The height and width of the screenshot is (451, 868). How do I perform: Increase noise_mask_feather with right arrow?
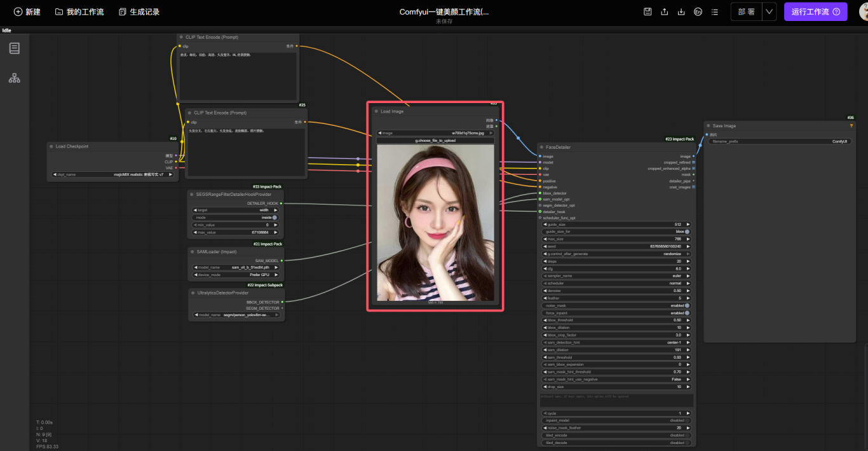click(x=688, y=428)
